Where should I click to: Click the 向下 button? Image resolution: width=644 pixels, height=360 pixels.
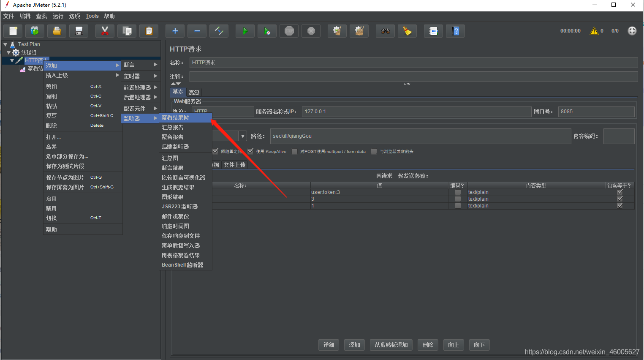(479, 345)
